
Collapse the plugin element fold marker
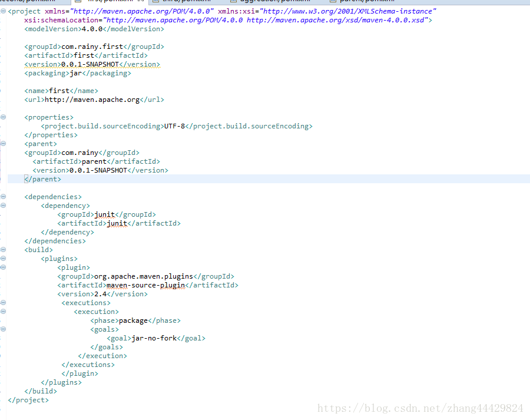pyautogui.click(x=3, y=267)
